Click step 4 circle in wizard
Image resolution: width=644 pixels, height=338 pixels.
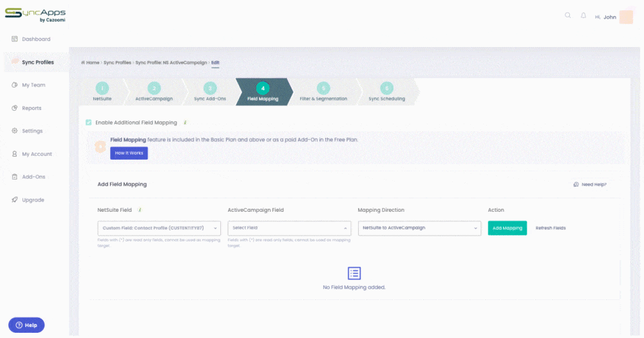[x=263, y=88]
